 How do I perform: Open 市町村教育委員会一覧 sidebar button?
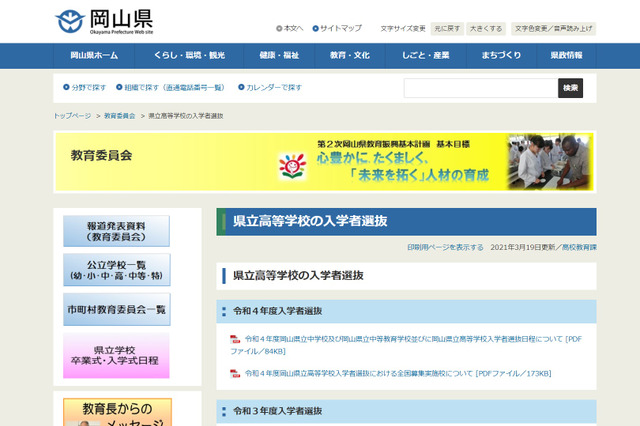coord(117,310)
